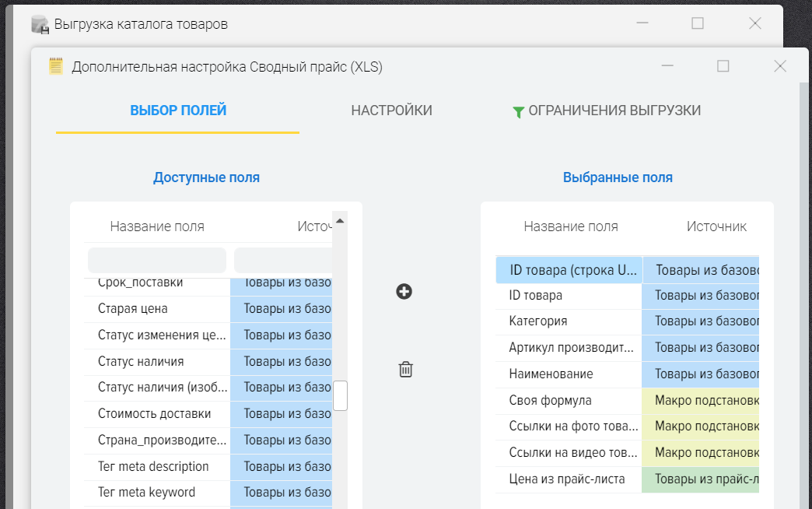
Task: Click the green filter funnel icon
Action: [518, 112]
